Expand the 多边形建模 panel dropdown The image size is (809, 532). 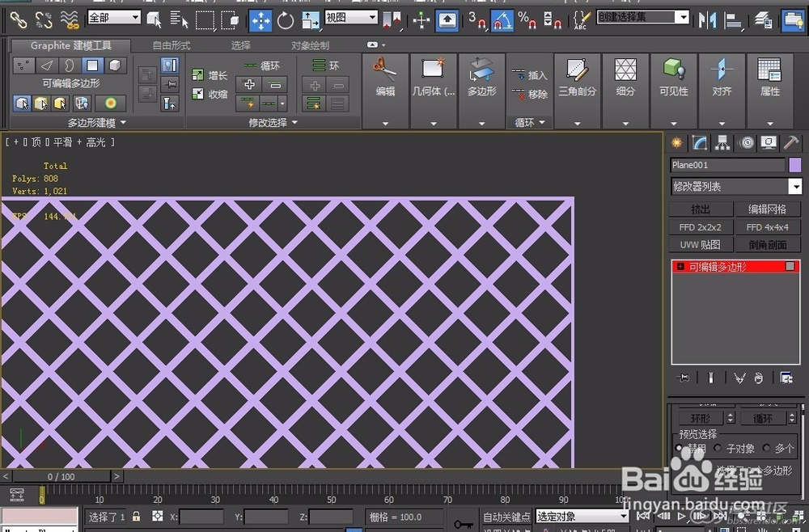[96, 123]
